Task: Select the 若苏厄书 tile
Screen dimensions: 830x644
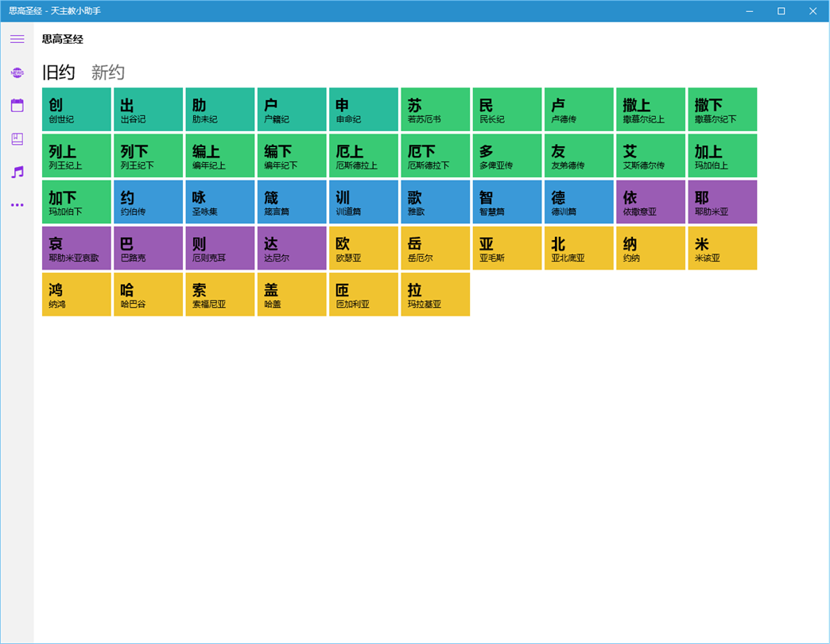Action: [x=435, y=110]
